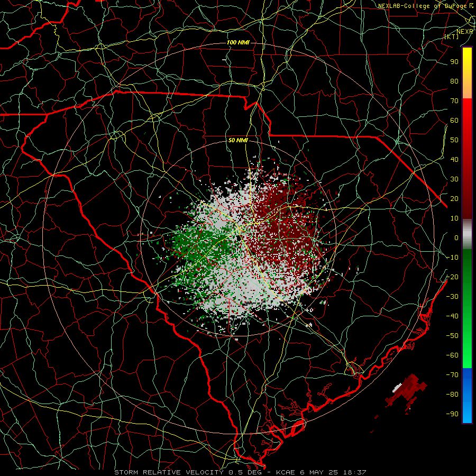This screenshot has height=476, width=476.
Task: Click the -50 value on velocity scale
Action: click(452, 336)
